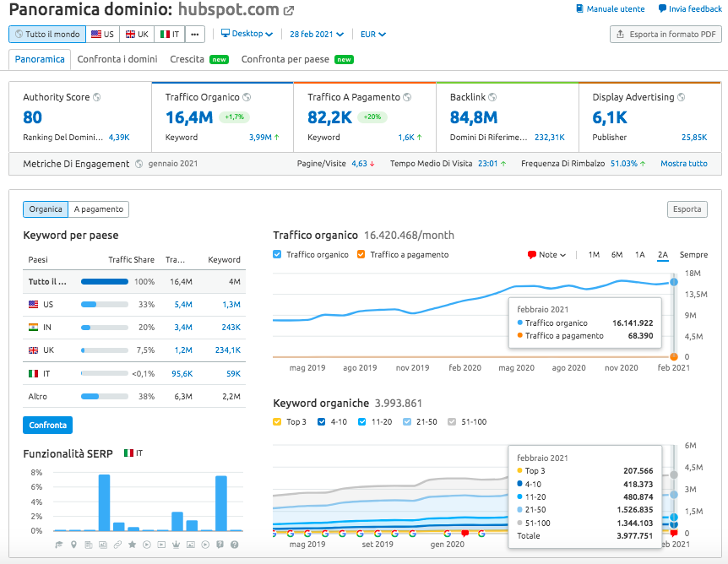Open the three-dots more countries menu
Screen dimensions: 728x564
pyautogui.click(x=194, y=35)
